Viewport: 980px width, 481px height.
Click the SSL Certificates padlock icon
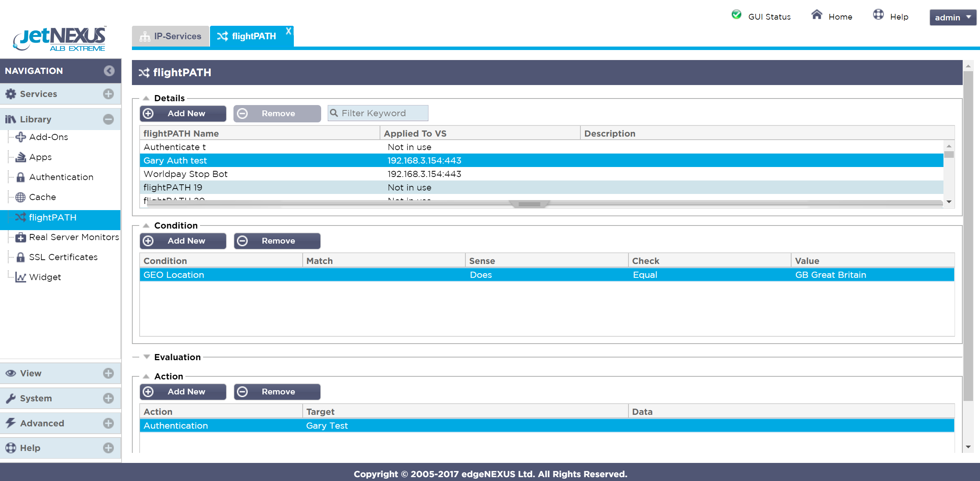pyautogui.click(x=21, y=257)
